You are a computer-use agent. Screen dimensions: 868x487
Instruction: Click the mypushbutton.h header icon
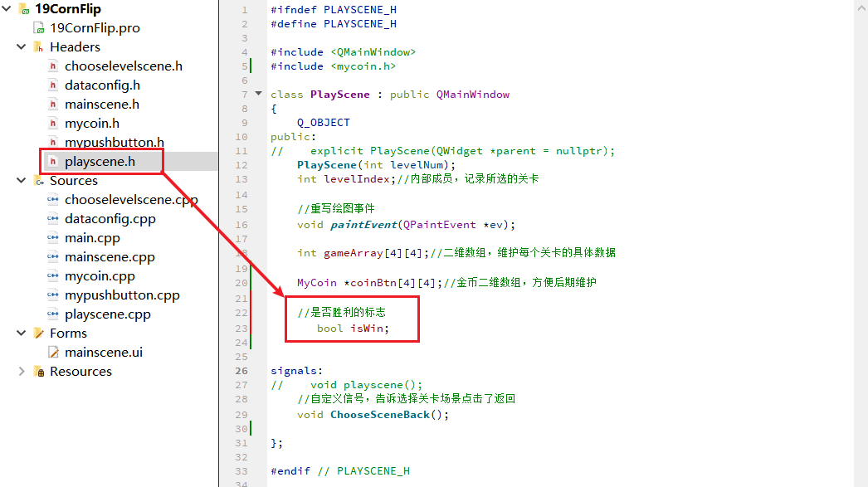(x=53, y=142)
